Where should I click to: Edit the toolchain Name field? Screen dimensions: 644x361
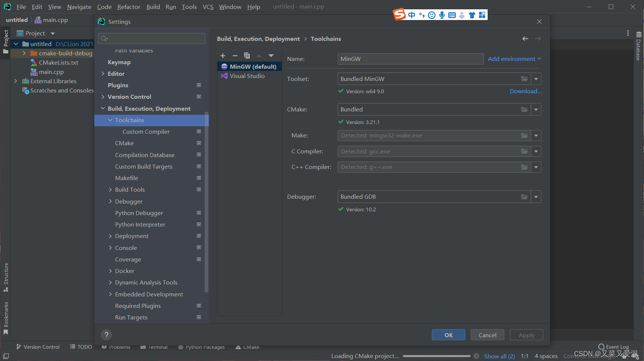(410, 59)
